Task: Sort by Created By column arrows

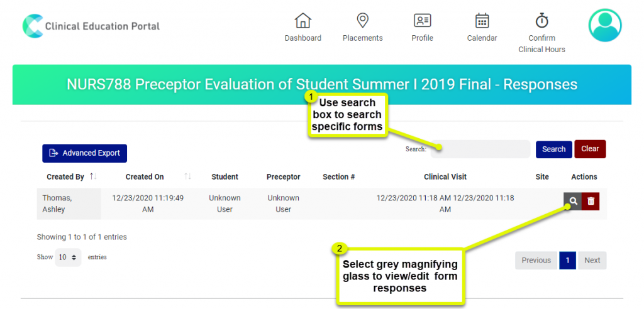Action: tap(94, 177)
